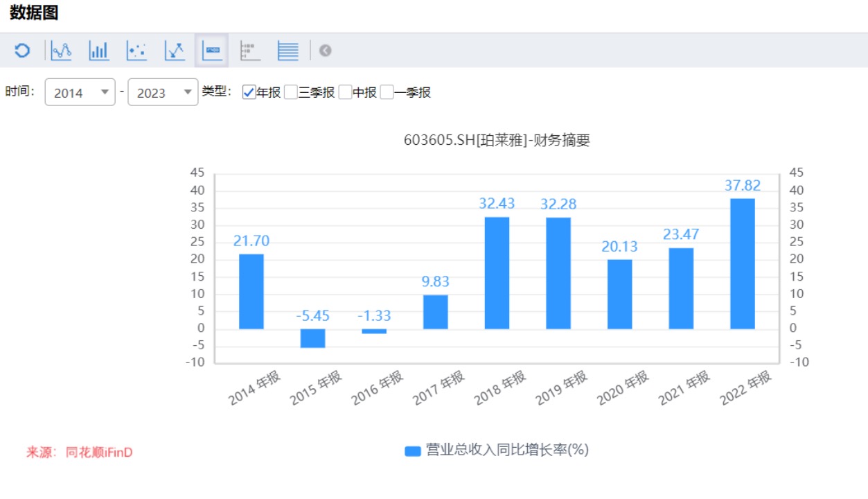Click the chart title 603605.SH[珀莱雅]-财务摘要
This screenshot has height=499, width=868.
click(497, 140)
